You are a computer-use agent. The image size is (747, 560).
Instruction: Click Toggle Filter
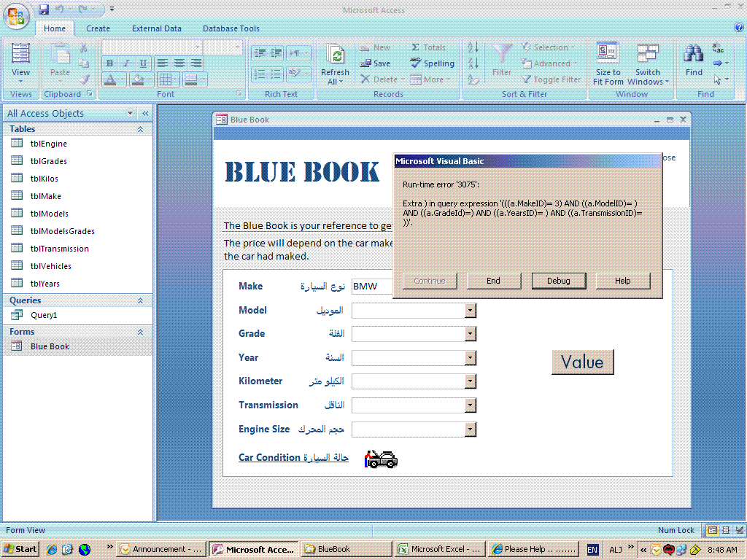[x=551, y=79]
